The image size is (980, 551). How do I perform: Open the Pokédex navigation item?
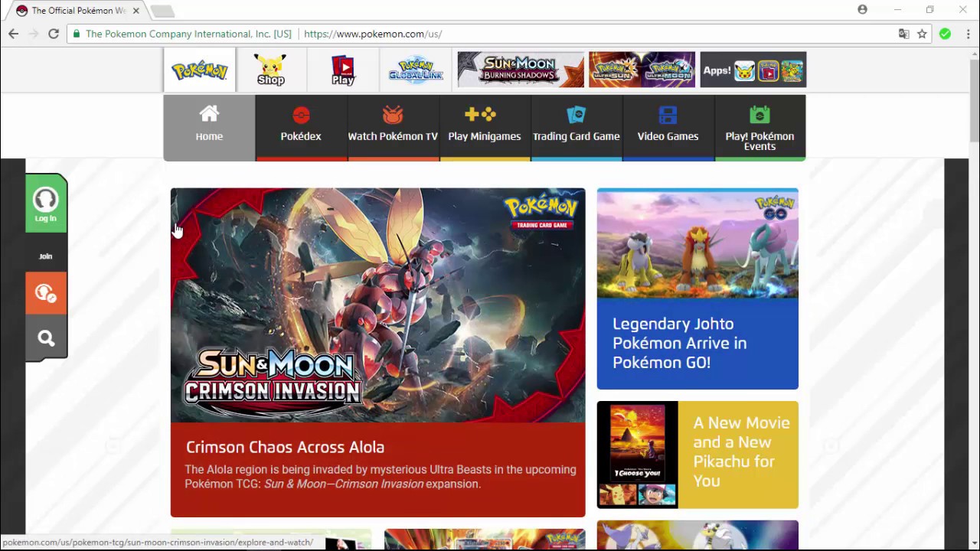[301, 127]
